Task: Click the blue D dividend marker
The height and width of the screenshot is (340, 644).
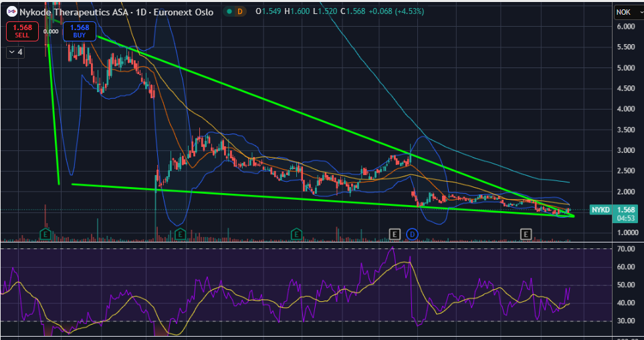Action: point(412,234)
